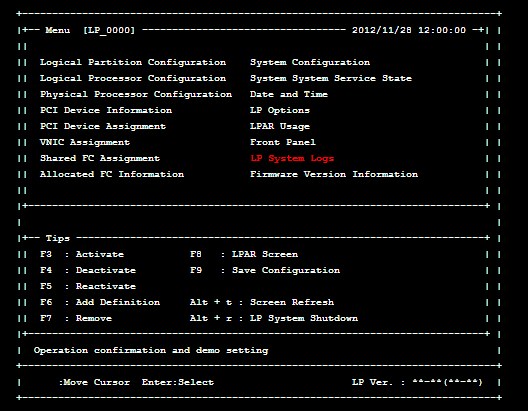Viewport: 528px width, 411px height.
Task: Select VNIC Assignment entry
Action: click(x=85, y=142)
